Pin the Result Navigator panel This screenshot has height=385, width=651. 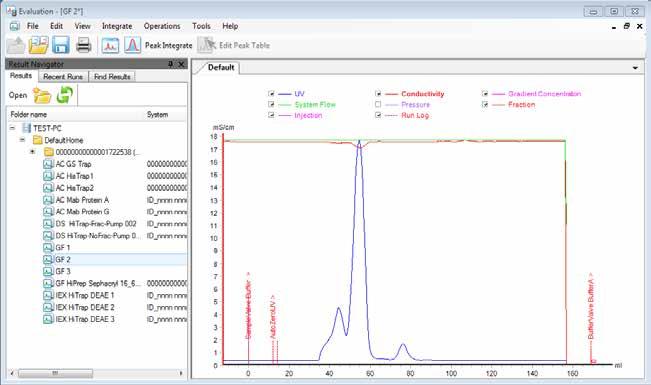[x=170, y=64]
